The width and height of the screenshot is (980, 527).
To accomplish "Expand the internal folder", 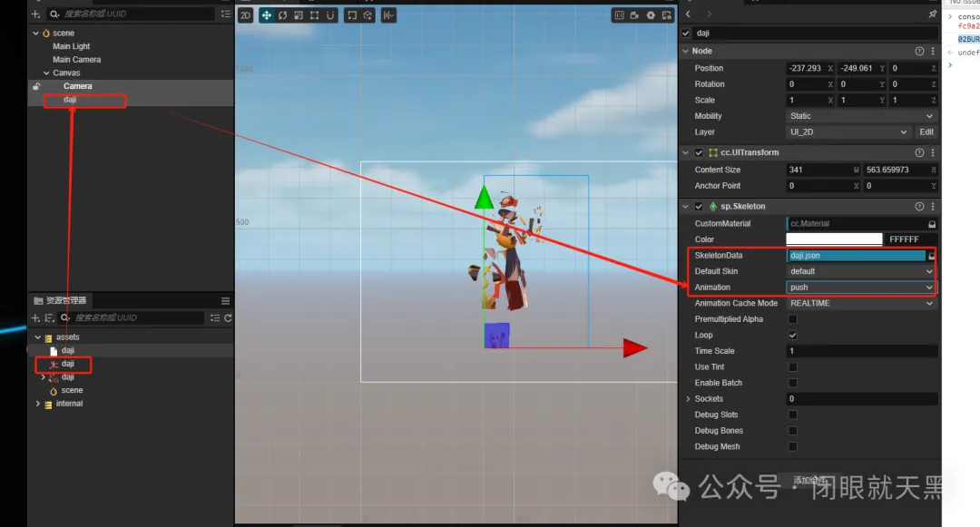I will pyautogui.click(x=37, y=404).
